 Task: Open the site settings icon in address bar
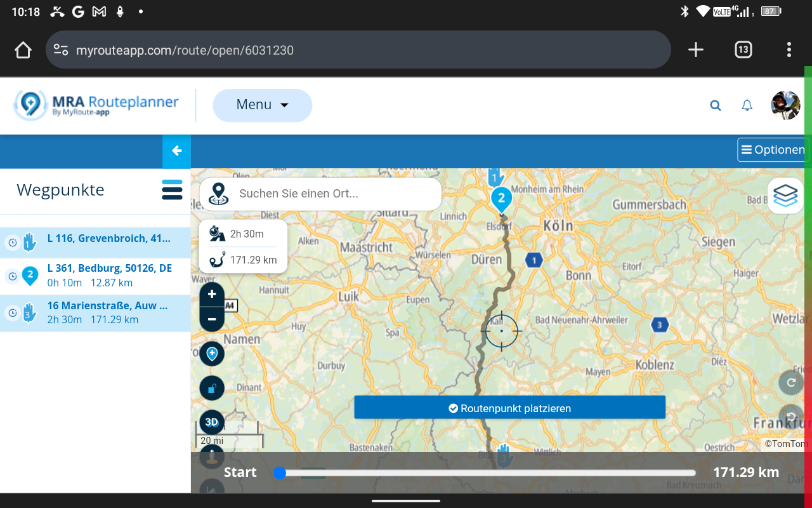61,50
